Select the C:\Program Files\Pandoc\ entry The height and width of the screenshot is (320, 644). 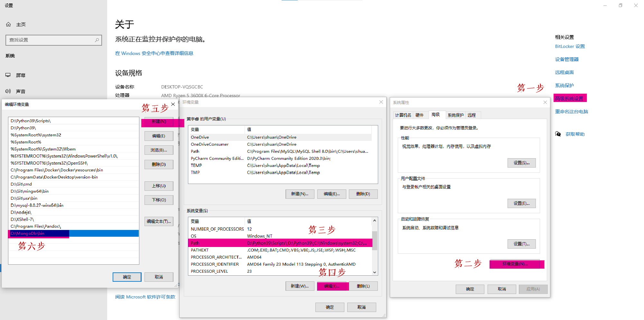pos(74,226)
